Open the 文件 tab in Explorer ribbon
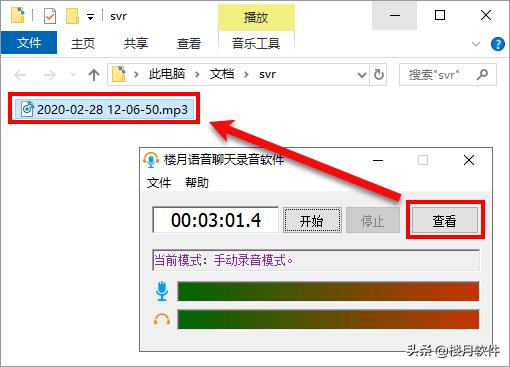This screenshot has height=367, width=510. [x=29, y=43]
